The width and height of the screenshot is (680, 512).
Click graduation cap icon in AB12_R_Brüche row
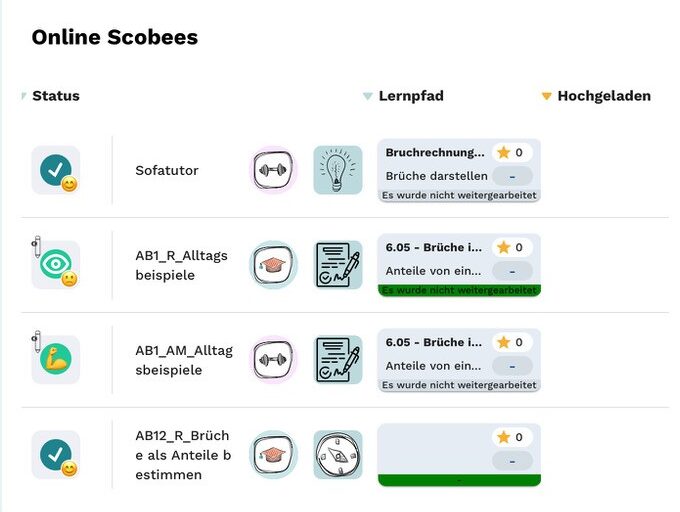coord(273,455)
